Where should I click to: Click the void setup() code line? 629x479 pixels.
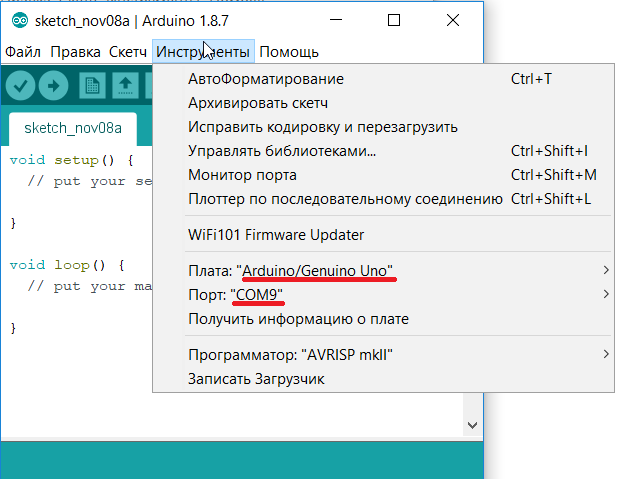pos(71,160)
